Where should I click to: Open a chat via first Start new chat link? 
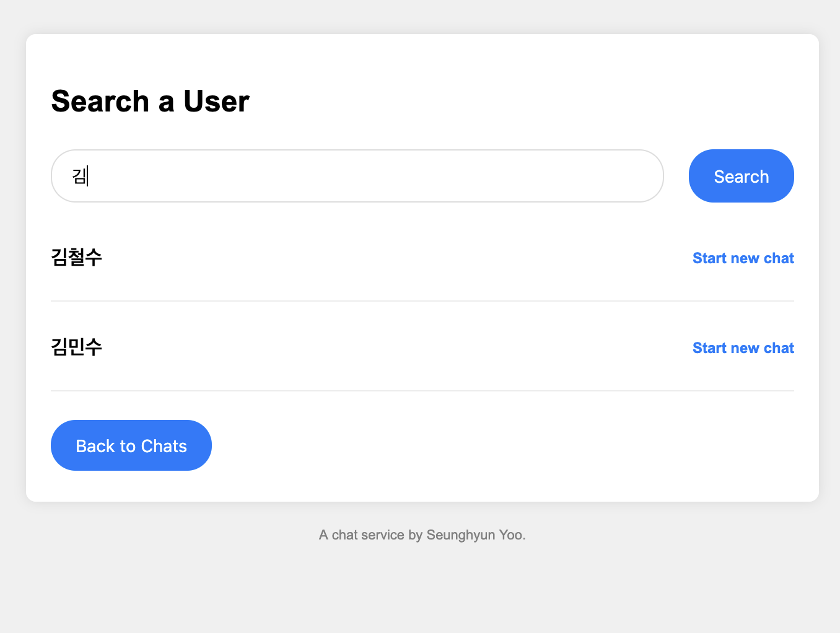pos(743,258)
